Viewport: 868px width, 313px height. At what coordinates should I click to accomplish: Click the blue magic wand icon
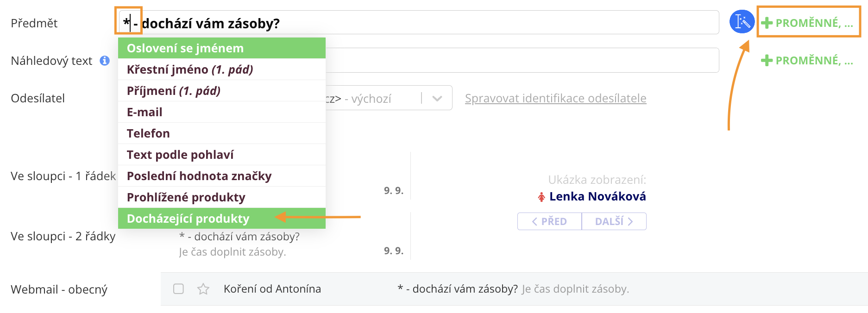(742, 22)
